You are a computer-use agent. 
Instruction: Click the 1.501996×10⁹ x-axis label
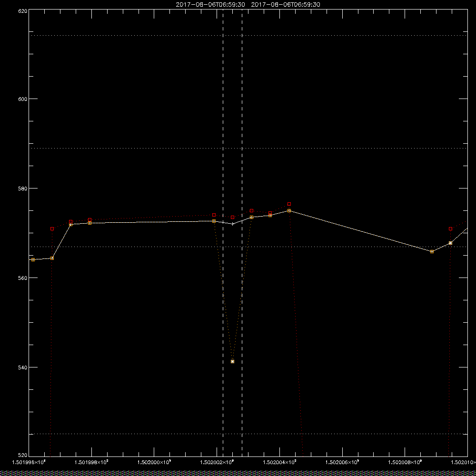tap(29, 462)
